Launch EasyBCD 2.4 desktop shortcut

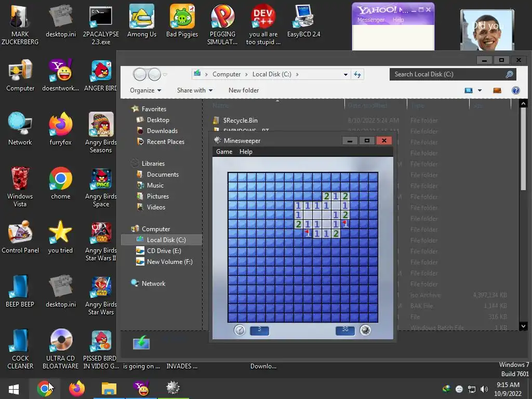(303, 21)
